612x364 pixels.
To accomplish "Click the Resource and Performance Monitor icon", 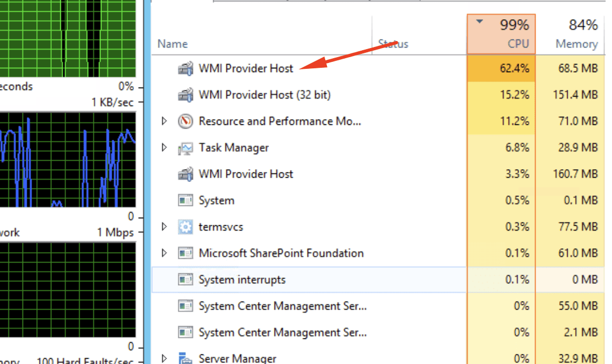I will 185,121.
